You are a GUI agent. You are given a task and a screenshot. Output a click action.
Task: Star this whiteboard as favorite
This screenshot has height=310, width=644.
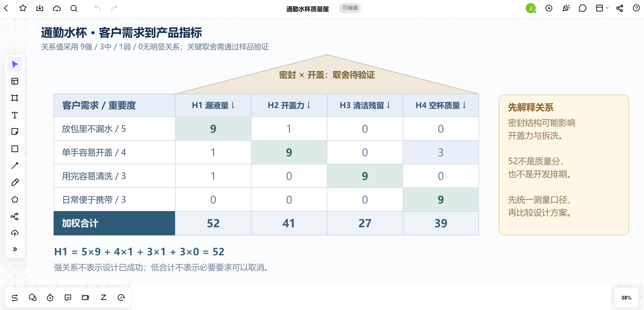coord(23,8)
